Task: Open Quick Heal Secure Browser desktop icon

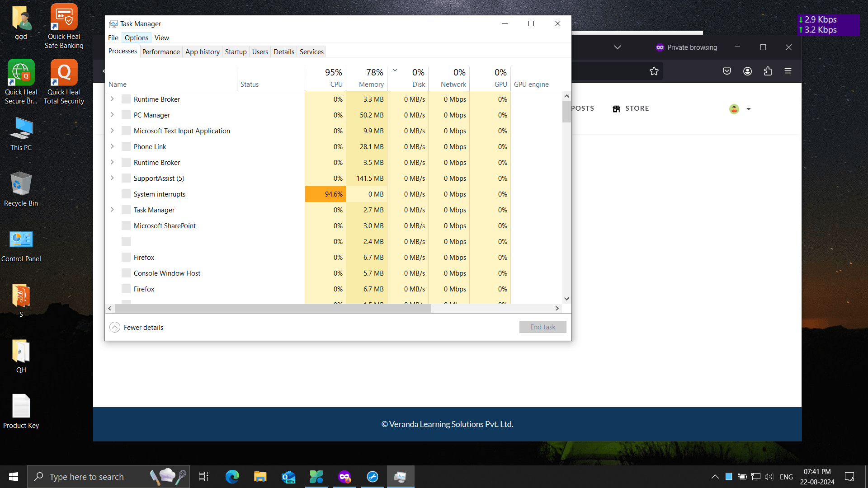Action: (x=21, y=82)
